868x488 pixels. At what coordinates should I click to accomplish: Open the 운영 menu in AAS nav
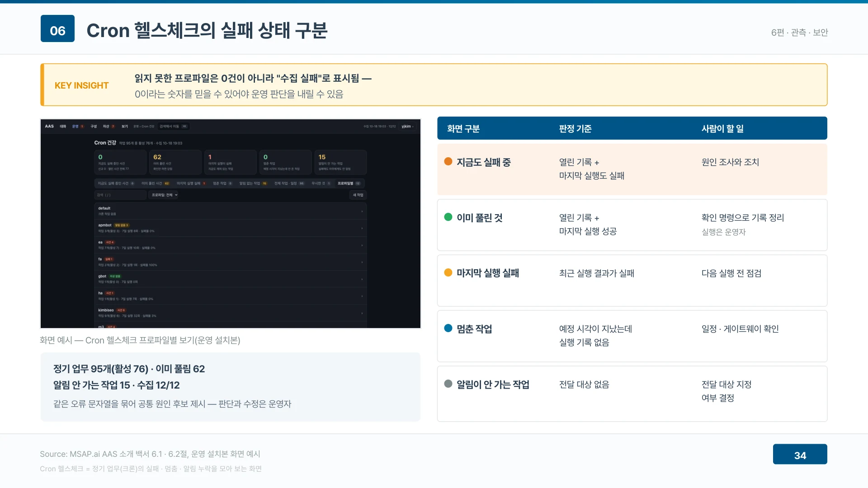click(78, 127)
